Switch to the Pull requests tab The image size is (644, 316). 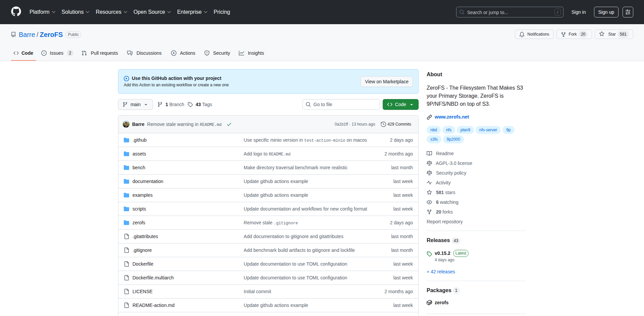click(100, 53)
